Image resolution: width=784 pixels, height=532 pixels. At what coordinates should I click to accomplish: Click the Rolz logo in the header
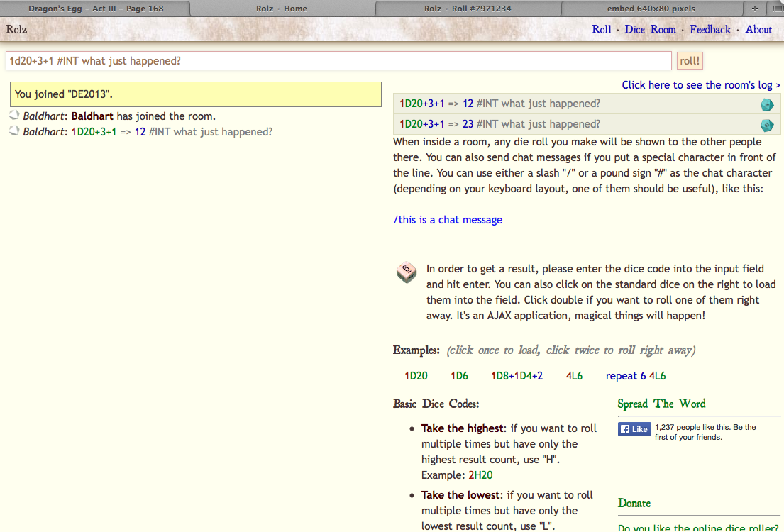(16, 30)
